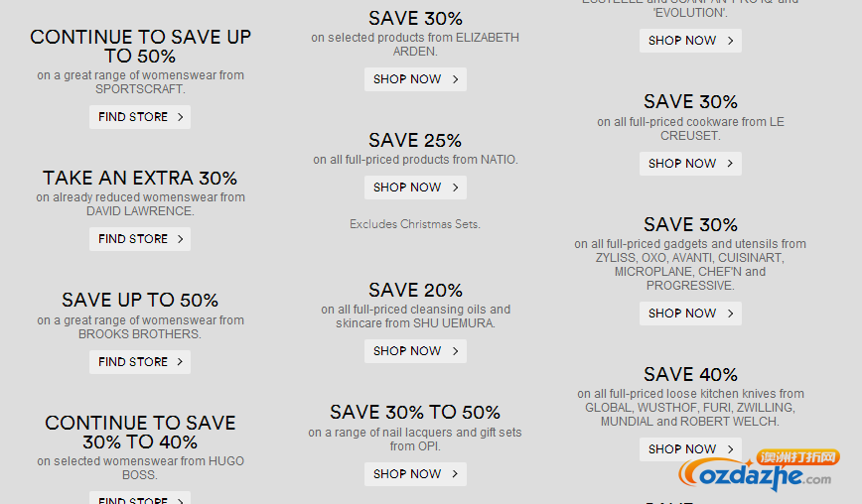Shop now for OPI nail lacquers
The height and width of the screenshot is (504, 862).
click(415, 474)
